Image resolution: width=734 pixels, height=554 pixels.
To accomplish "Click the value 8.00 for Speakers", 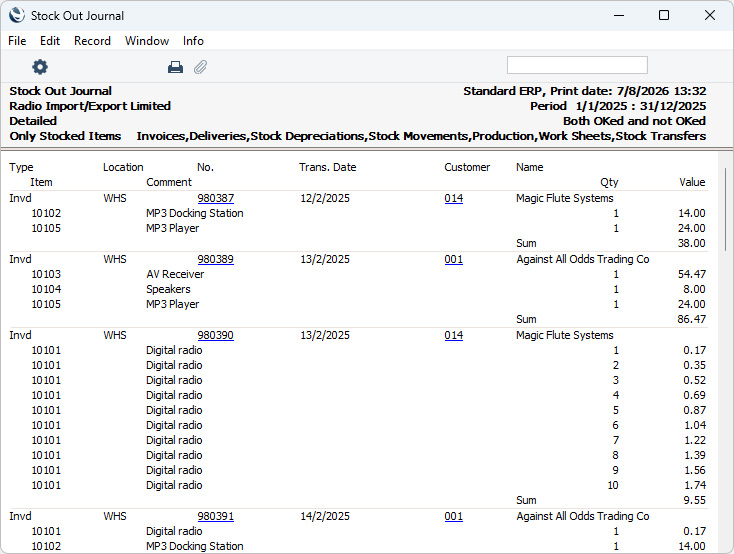I will point(694,289).
